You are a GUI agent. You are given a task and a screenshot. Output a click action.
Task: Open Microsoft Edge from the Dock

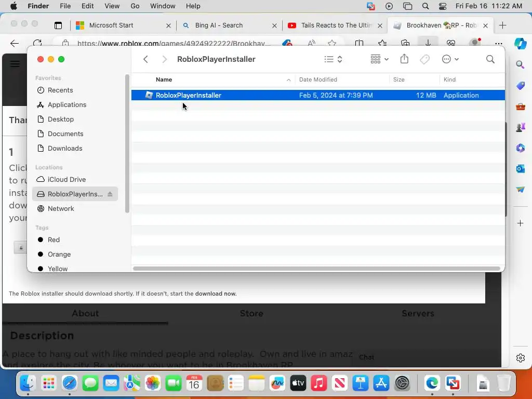click(432, 383)
